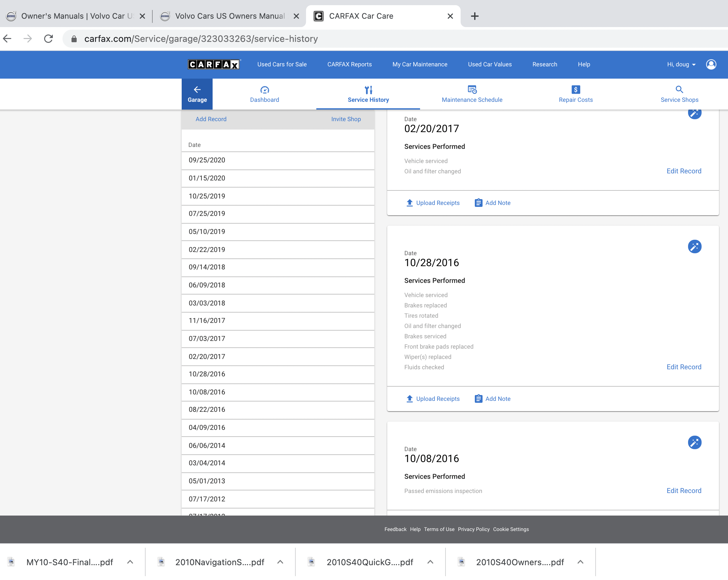
Task: Select the 01/15/2020 date row
Action: (278, 178)
